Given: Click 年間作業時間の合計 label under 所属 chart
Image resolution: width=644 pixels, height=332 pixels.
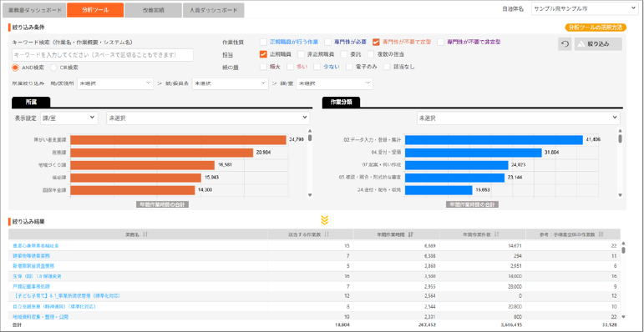Looking at the screenshot, I should [162, 204].
